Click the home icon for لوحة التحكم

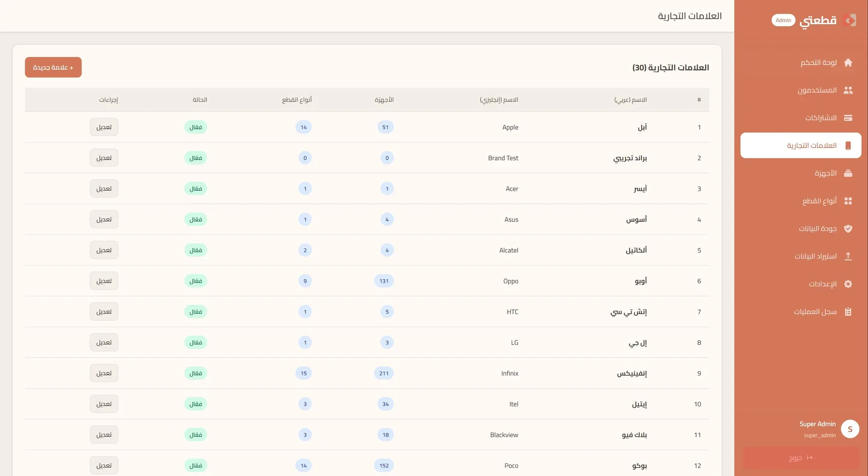848,62
